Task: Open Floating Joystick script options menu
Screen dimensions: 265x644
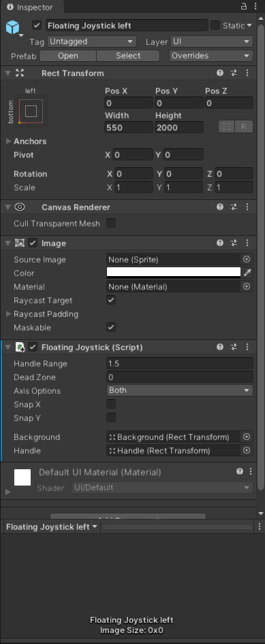Action: click(247, 347)
